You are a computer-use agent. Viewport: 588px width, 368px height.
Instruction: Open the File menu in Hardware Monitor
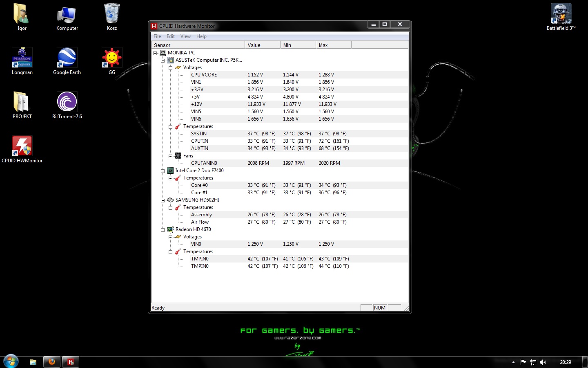pos(157,36)
